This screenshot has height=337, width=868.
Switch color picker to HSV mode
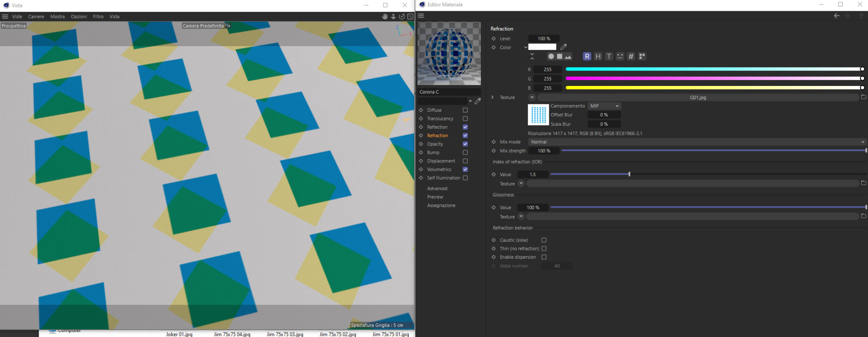598,57
